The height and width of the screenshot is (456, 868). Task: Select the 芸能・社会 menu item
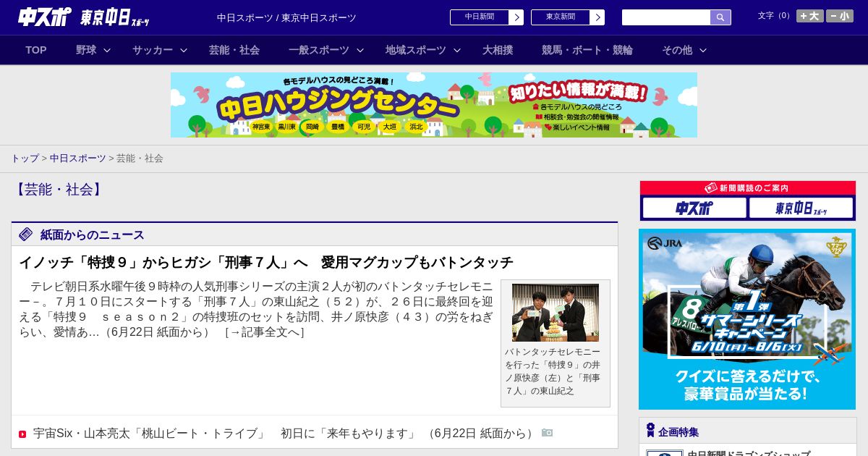pos(234,50)
